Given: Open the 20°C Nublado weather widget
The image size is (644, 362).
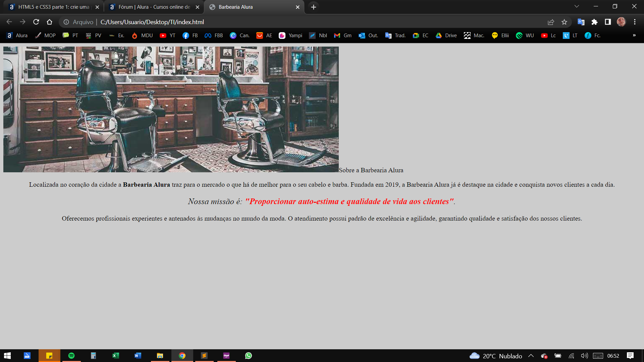Looking at the screenshot, I should 496,356.
